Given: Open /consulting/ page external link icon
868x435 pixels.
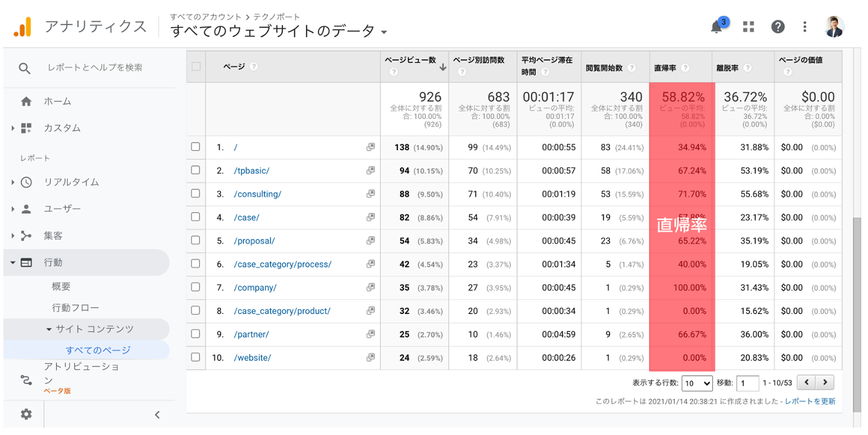Looking at the screenshot, I should [370, 194].
